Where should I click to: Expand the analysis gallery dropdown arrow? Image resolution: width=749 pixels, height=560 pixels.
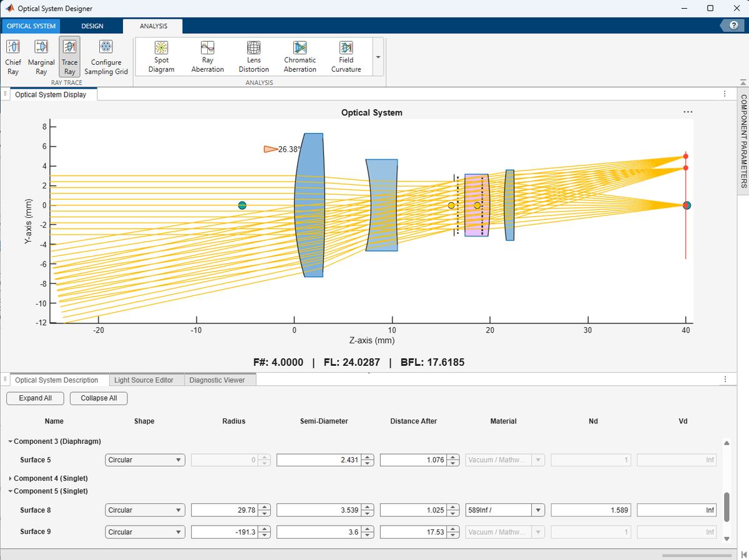coord(378,57)
